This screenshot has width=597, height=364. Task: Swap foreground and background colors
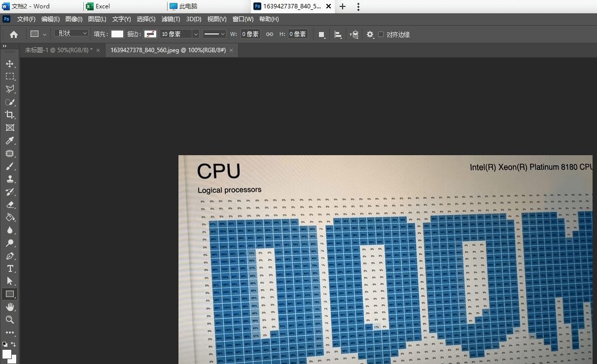click(x=13, y=344)
